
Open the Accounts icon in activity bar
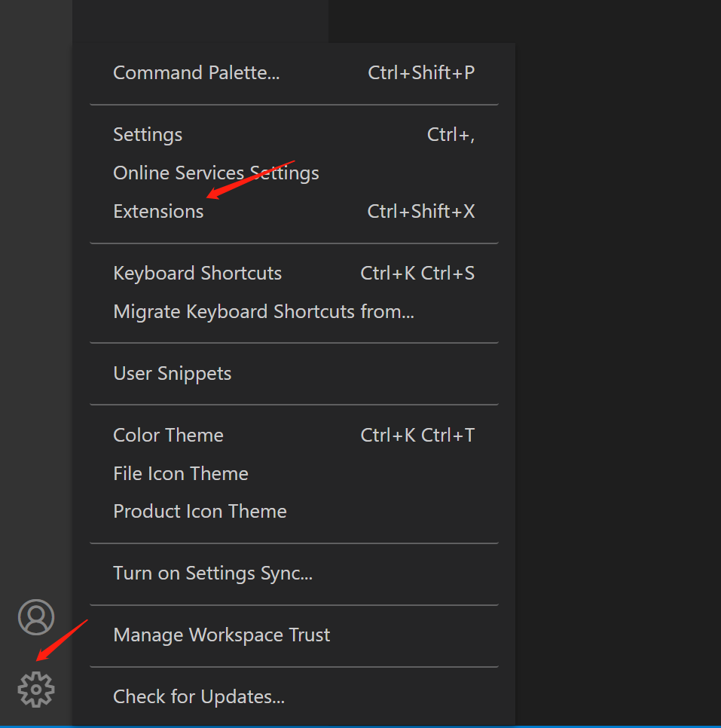coord(36,617)
